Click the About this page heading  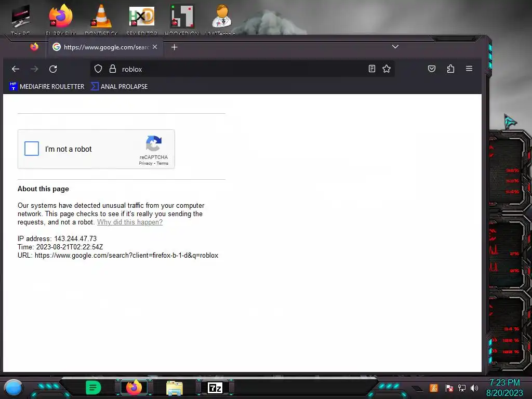(43, 189)
